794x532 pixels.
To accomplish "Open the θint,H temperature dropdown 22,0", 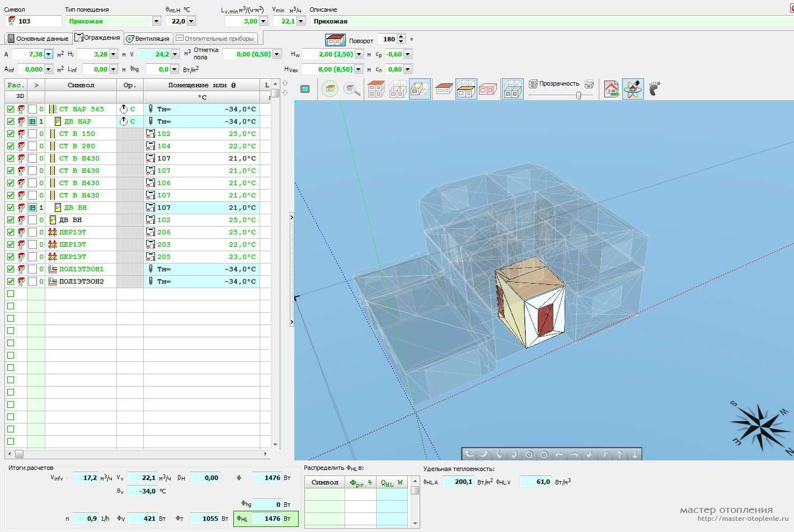I will [191, 21].
